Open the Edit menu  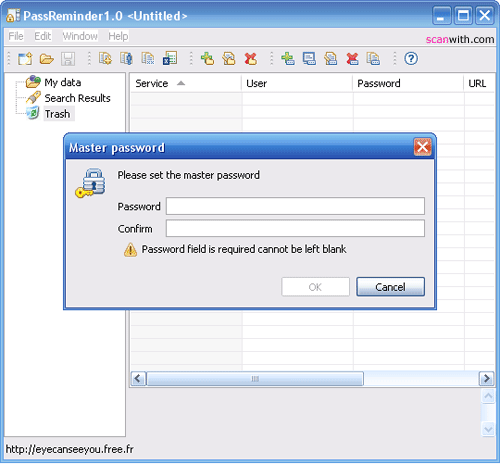(x=43, y=36)
